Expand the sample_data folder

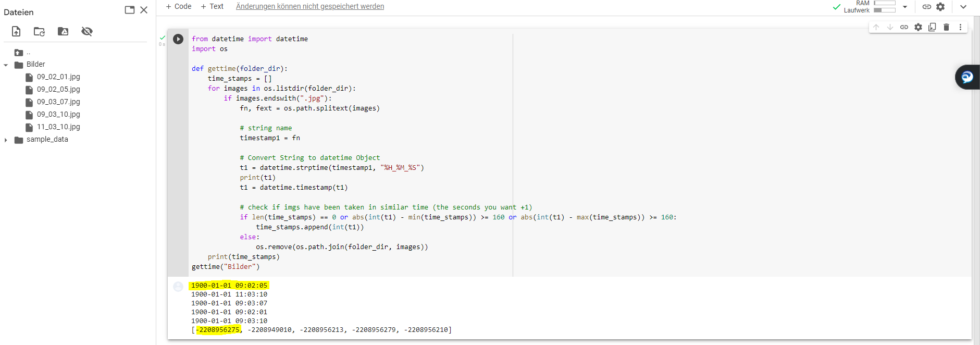6,140
